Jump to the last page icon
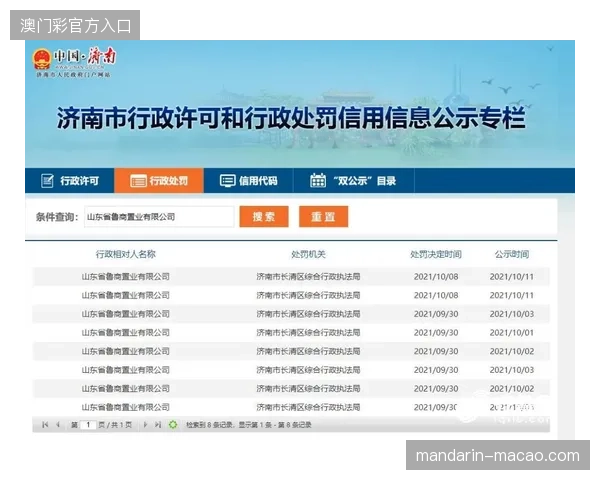Viewport: 600px width, 480px height. 158,424
